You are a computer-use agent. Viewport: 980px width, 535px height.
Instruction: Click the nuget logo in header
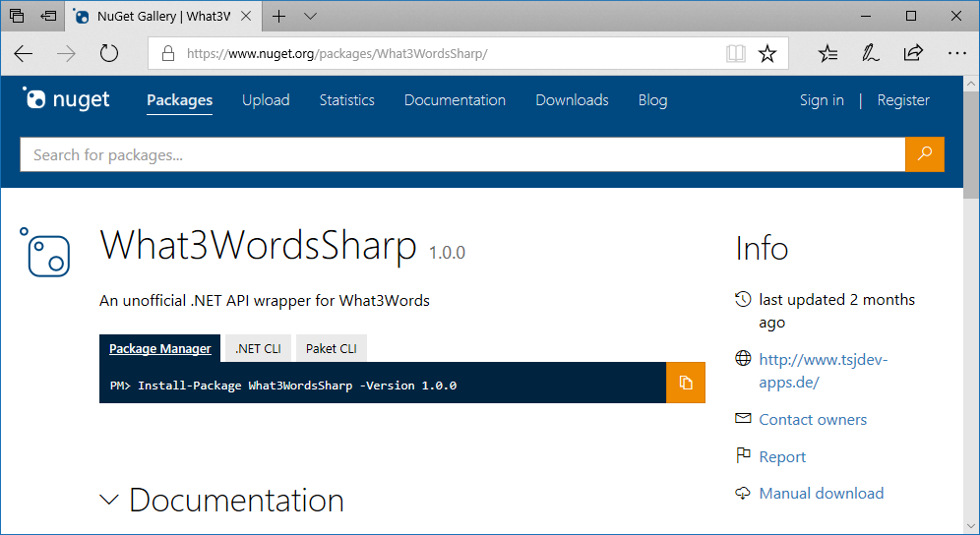[67, 99]
